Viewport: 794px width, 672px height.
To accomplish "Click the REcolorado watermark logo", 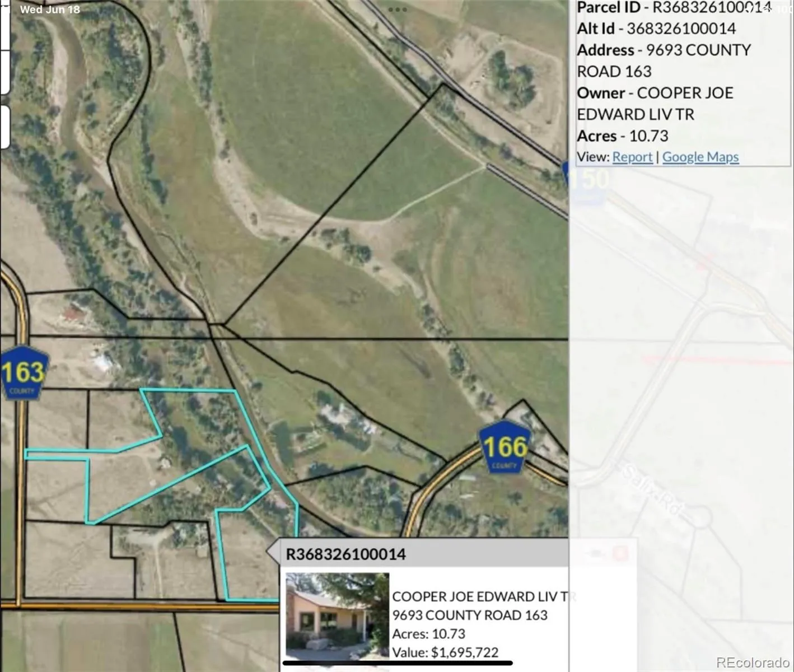I will [753, 662].
